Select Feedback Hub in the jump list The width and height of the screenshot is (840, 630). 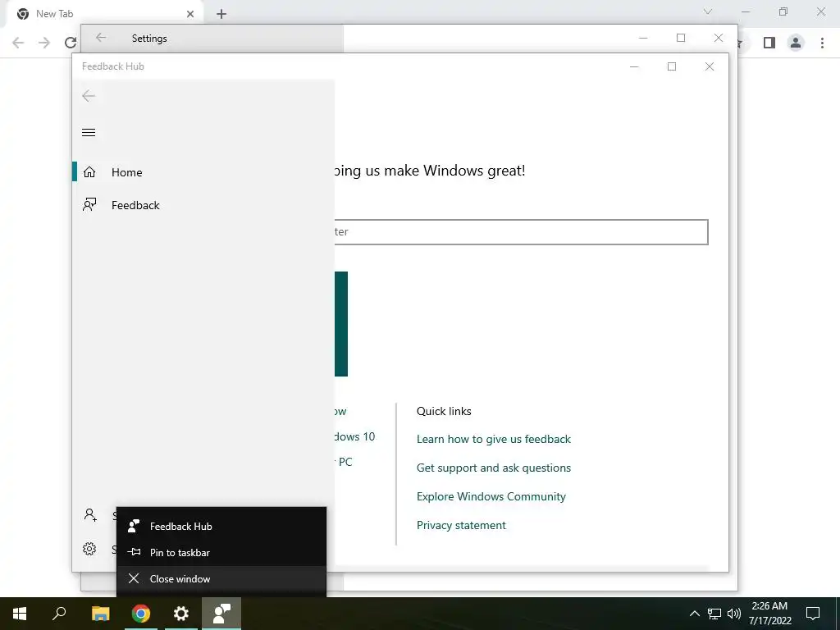[221, 526]
